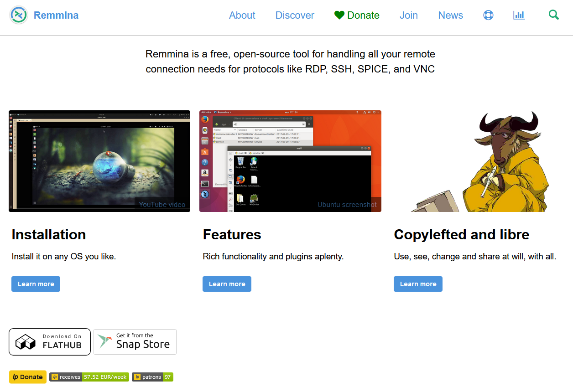The image size is (573, 392).
Task: Click the green heart Donate icon
Action: pyautogui.click(x=339, y=15)
